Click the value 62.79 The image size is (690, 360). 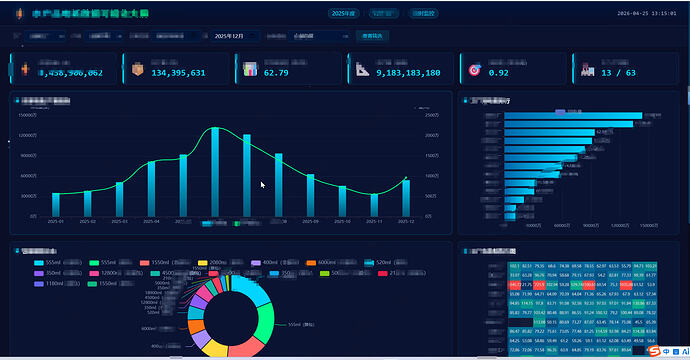pos(276,73)
